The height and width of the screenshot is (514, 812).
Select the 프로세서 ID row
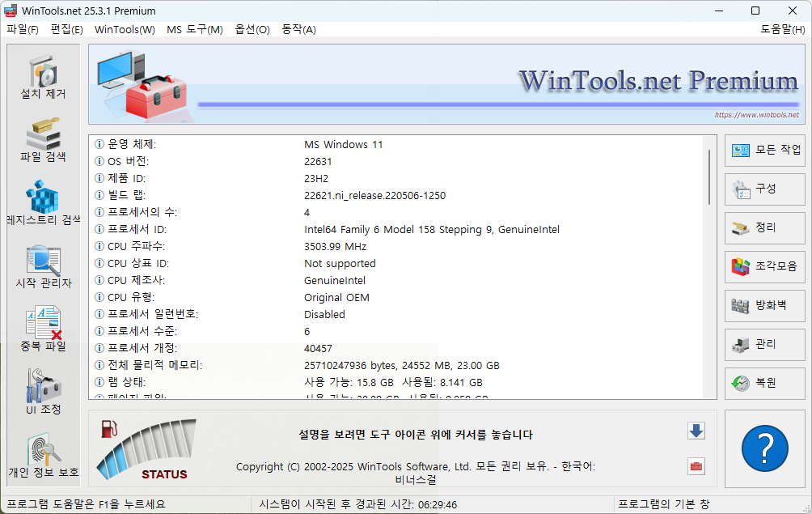point(395,230)
